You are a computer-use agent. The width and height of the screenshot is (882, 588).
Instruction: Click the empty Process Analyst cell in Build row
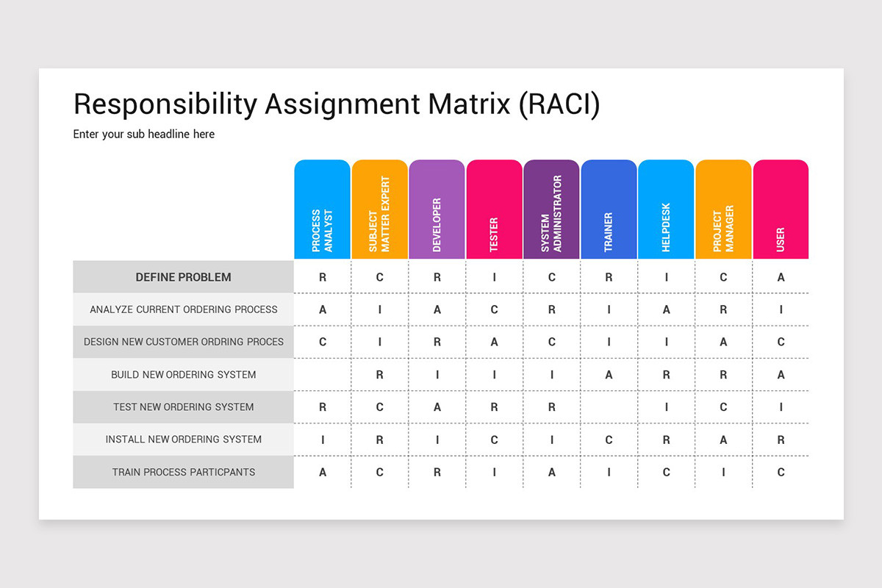(322, 375)
